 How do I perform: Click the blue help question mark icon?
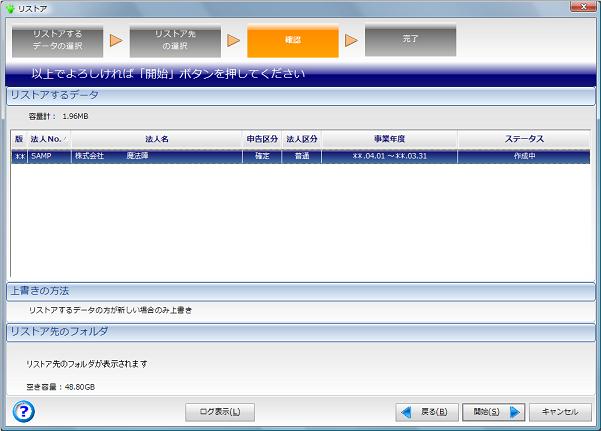click(x=23, y=411)
